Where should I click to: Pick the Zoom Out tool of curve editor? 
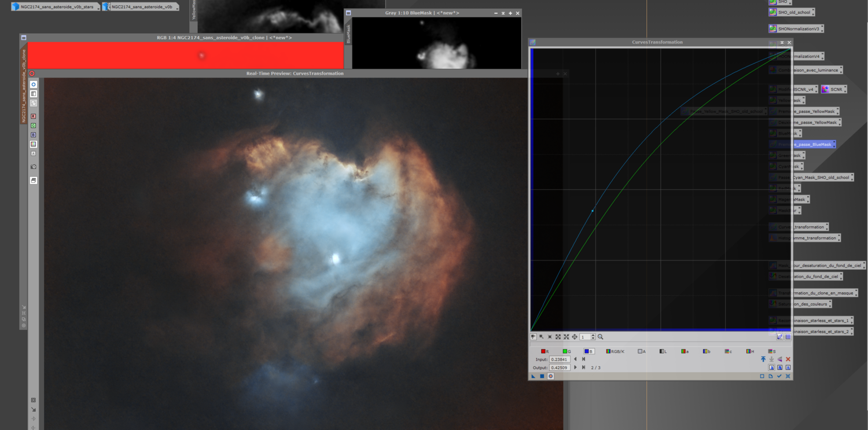click(x=567, y=337)
